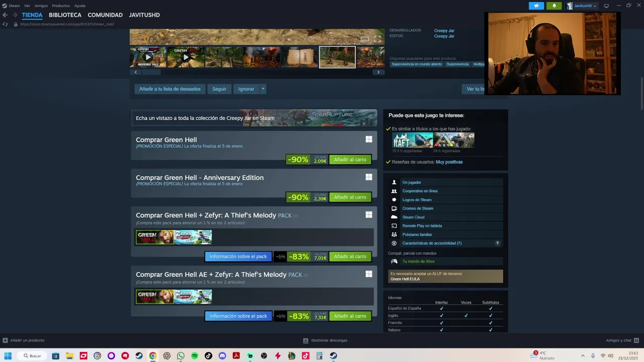Viewport: 644px width, 362px height.
Task: Open Google Chrome from the taskbar
Action: tap(152, 356)
